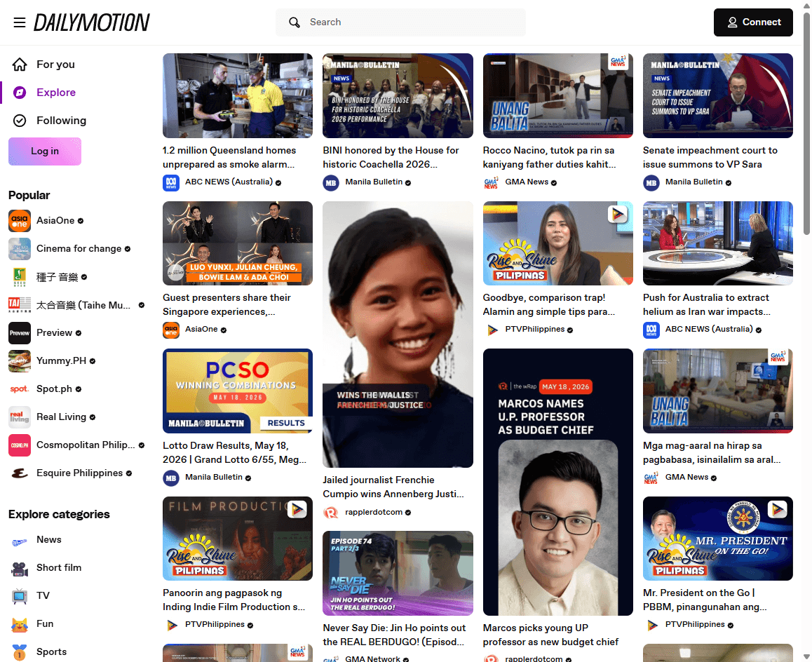This screenshot has width=812, height=662.
Task: Click the search magnifier icon
Action: (294, 22)
